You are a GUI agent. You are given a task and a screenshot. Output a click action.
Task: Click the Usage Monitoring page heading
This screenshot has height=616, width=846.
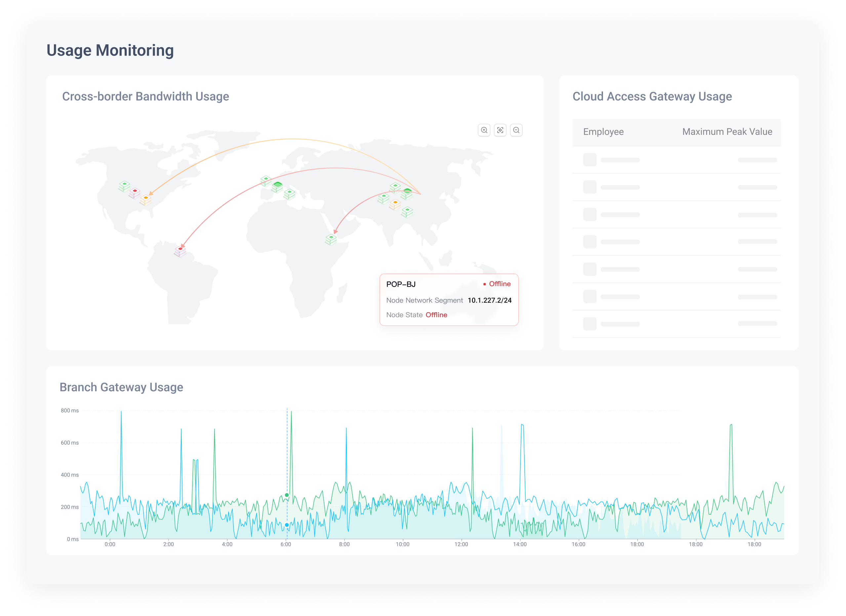pos(110,50)
